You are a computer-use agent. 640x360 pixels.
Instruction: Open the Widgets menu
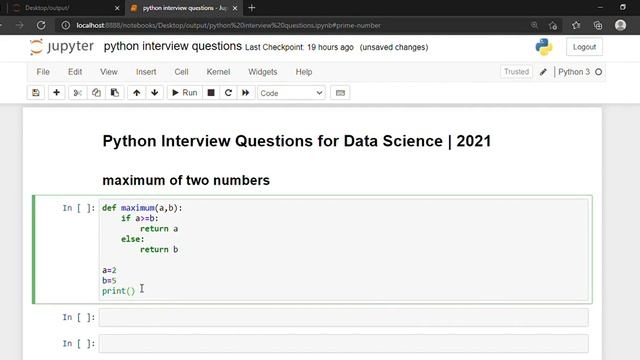pyautogui.click(x=262, y=72)
